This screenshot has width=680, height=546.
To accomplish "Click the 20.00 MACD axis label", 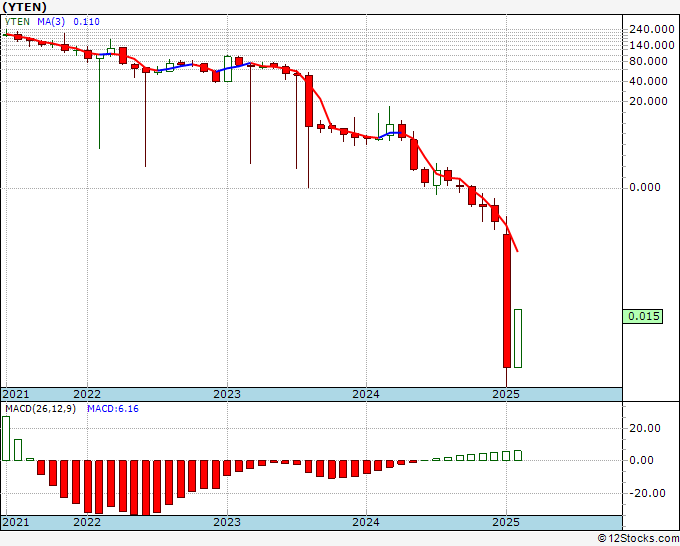I will (x=645, y=428).
